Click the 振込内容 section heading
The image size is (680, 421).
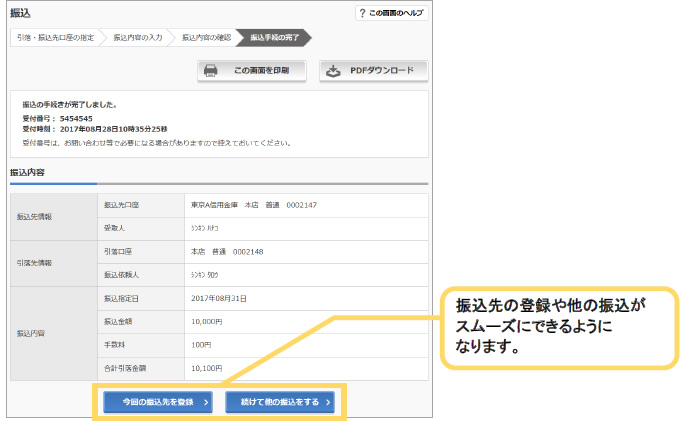click(x=27, y=173)
